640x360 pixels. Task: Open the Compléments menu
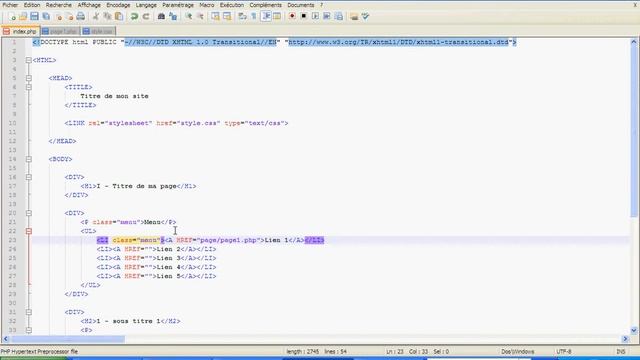click(x=266, y=5)
